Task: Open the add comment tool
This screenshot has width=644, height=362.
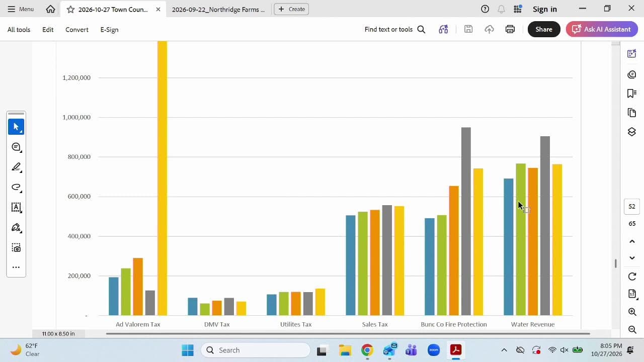Action: [x=16, y=147]
